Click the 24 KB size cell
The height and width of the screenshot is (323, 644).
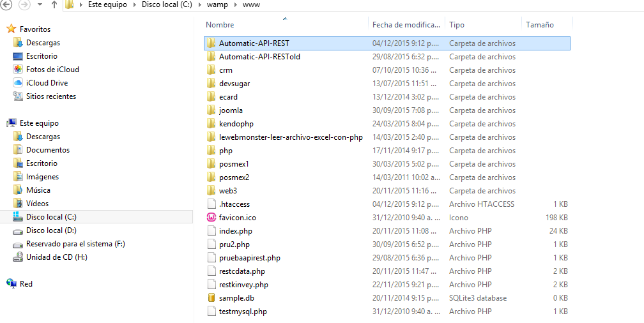pyautogui.click(x=558, y=231)
